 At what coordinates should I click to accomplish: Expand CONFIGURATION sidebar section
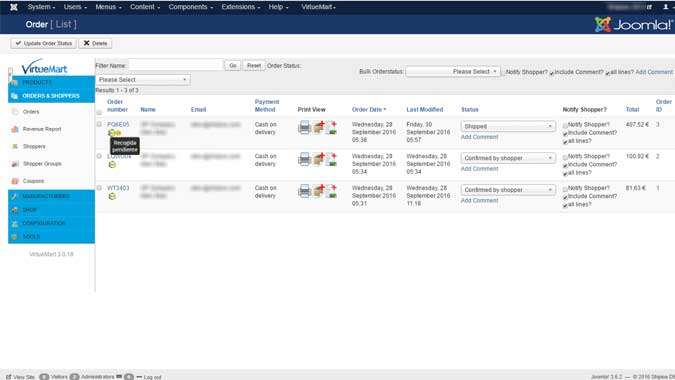click(51, 223)
